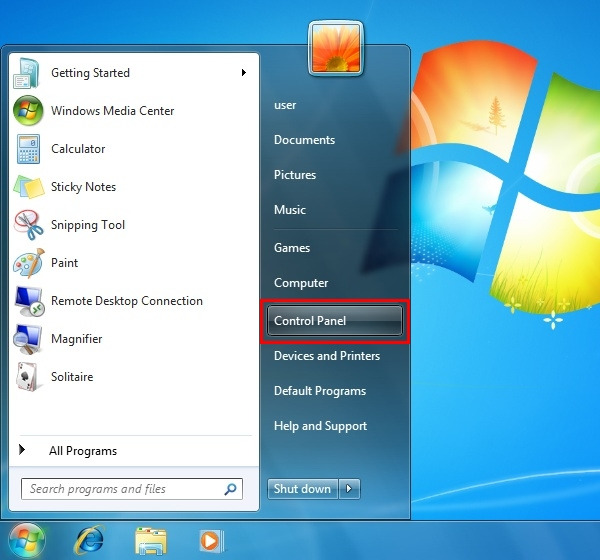Click the Internet Explorer taskbar icon
Image resolution: width=600 pixels, height=560 pixels.
[89, 541]
